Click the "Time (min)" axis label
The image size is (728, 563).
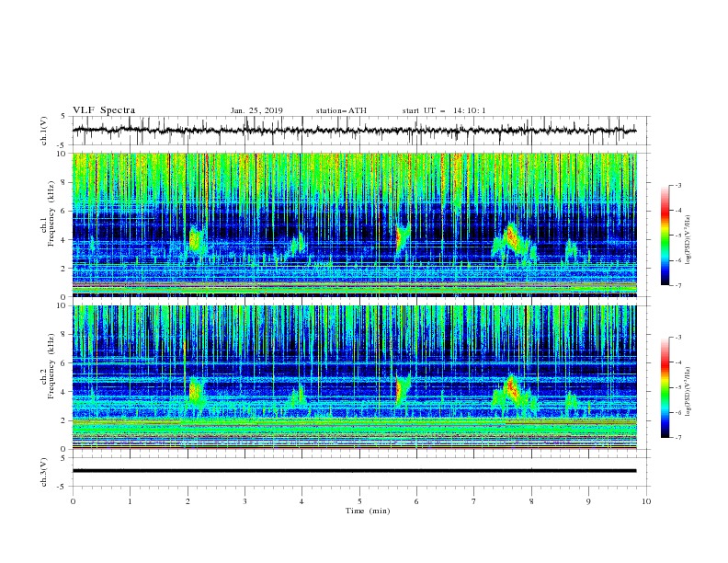[368, 511]
